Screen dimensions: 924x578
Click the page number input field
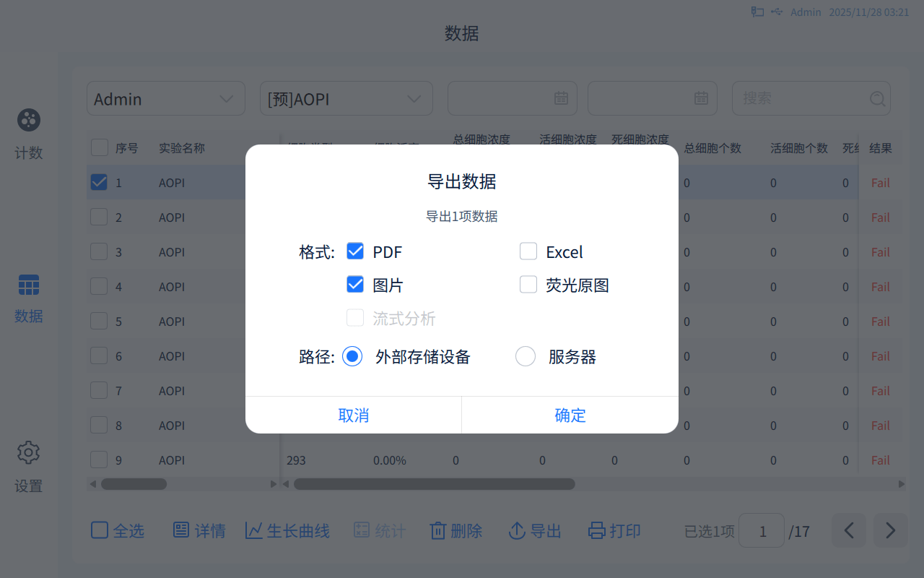(x=762, y=530)
